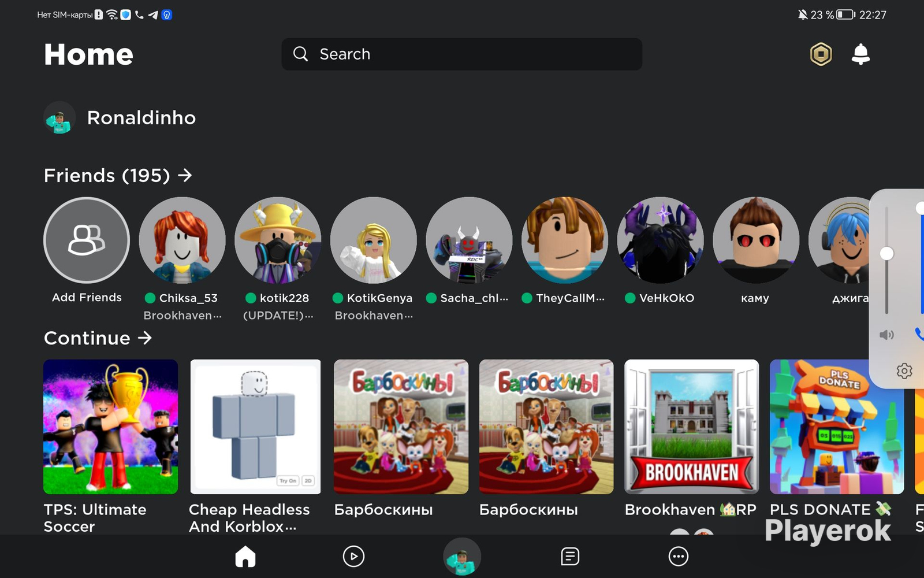Screen dimensions: 924x578
Task: Tap the (UPDATE!)… status under kotik228
Action: (x=278, y=316)
